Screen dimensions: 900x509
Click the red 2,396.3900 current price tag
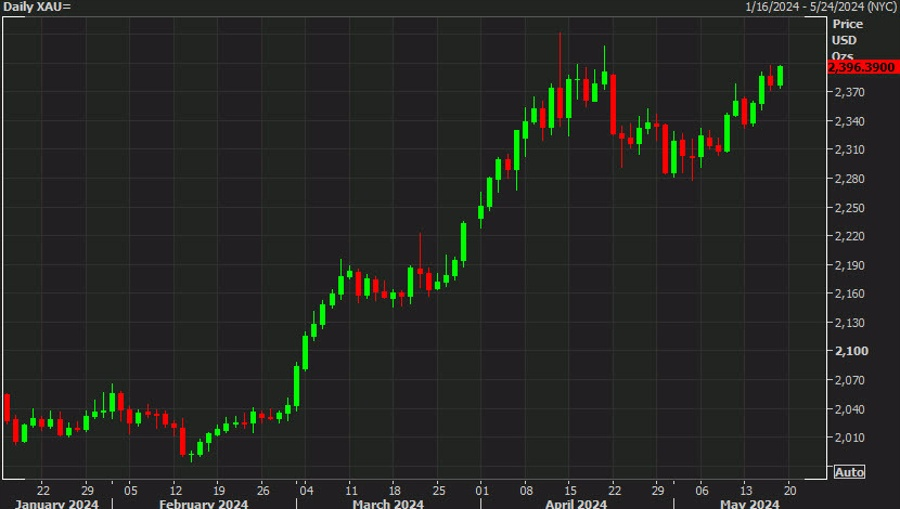863,67
